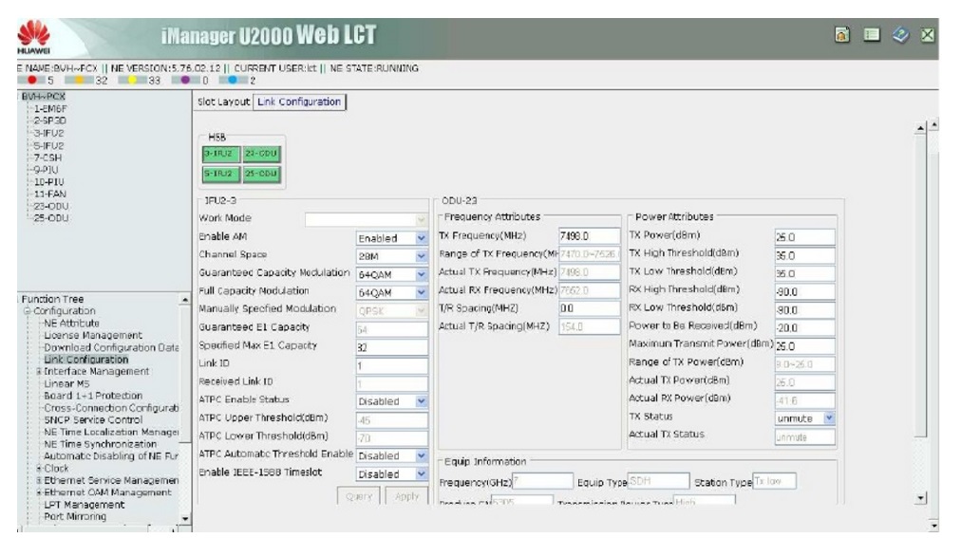Screen dimensions: 980x538
Task: Click the minor alarm yellow indicator
Action: pyautogui.click(x=132, y=80)
